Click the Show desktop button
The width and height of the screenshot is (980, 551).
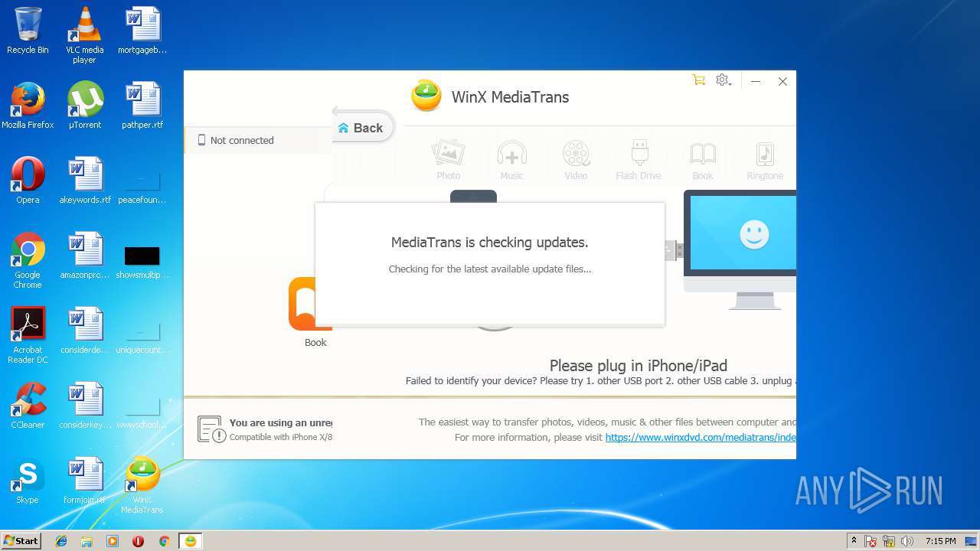point(972,541)
